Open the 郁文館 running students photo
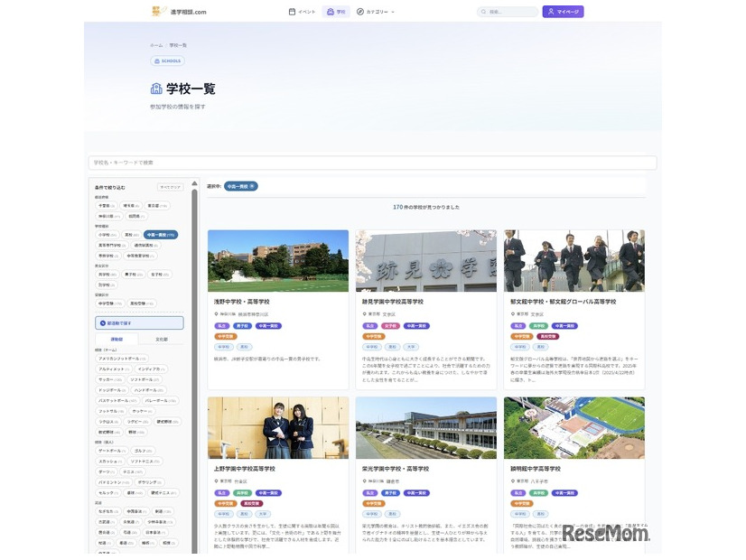 point(574,261)
